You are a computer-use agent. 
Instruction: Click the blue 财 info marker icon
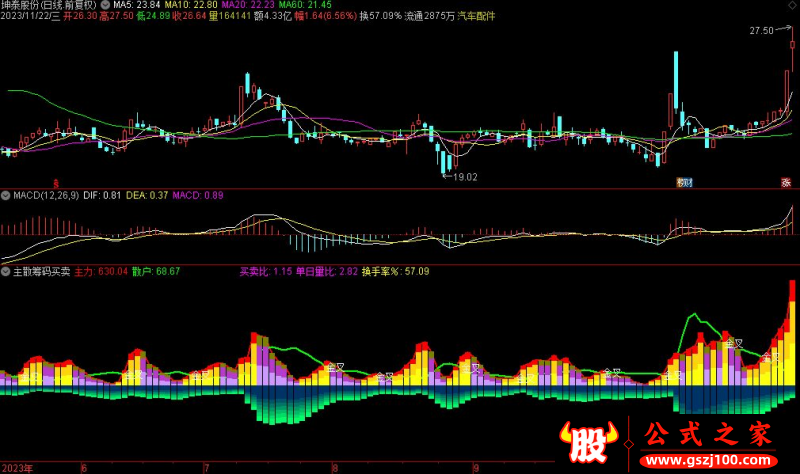point(684,183)
